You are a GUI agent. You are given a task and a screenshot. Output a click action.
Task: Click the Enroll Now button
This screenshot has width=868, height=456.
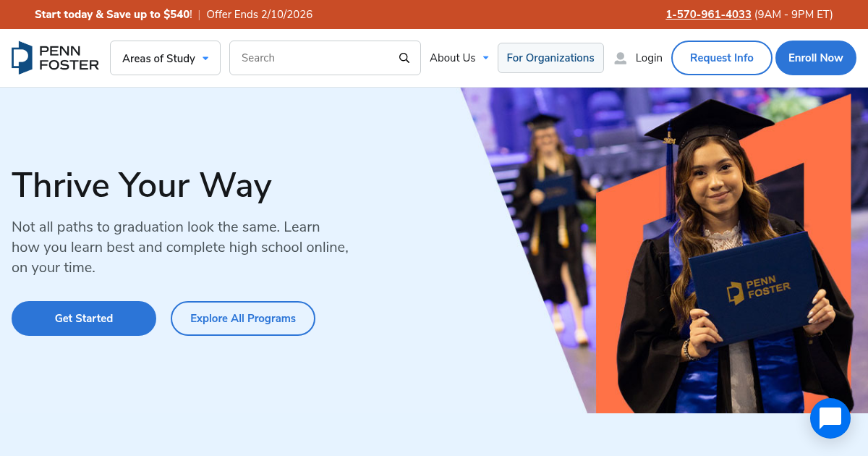click(816, 58)
